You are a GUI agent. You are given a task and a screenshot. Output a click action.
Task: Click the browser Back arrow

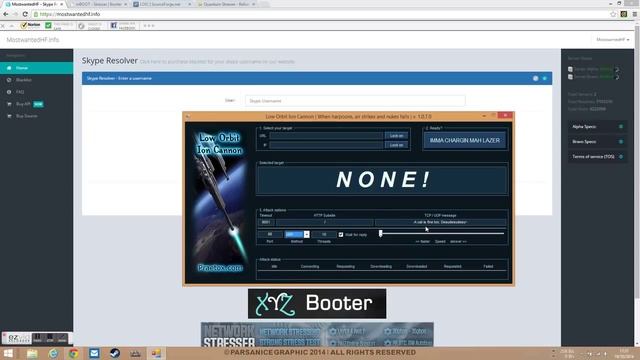pyautogui.click(x=5, y=14)
